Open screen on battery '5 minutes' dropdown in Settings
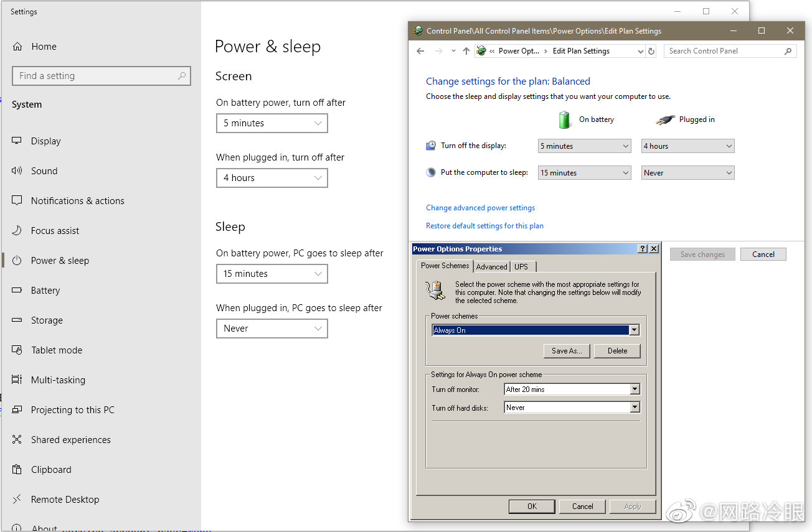The height and width of the screenshot is (532, 812). pyautogui.click(x=271, y=123)
